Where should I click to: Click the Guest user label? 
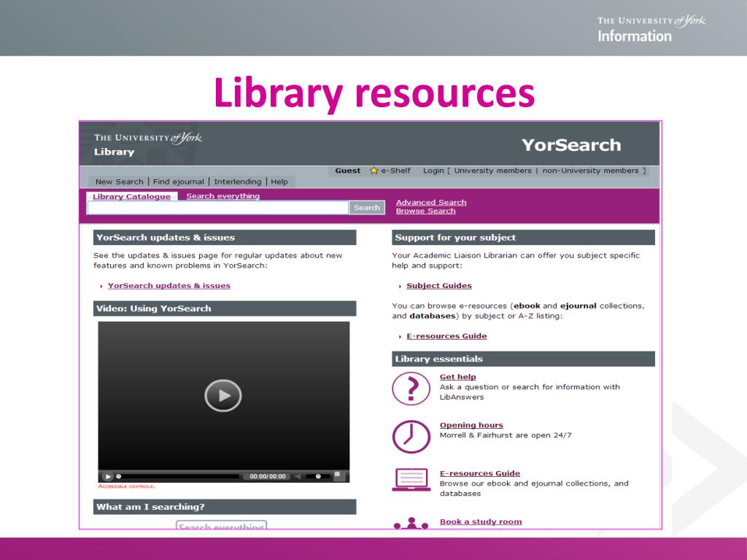348,171
